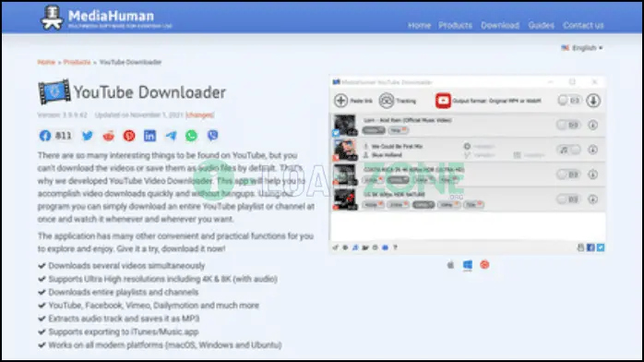Open the Products navigation item
This screenshot has height=362, width=644.
[x=455, y=26]
